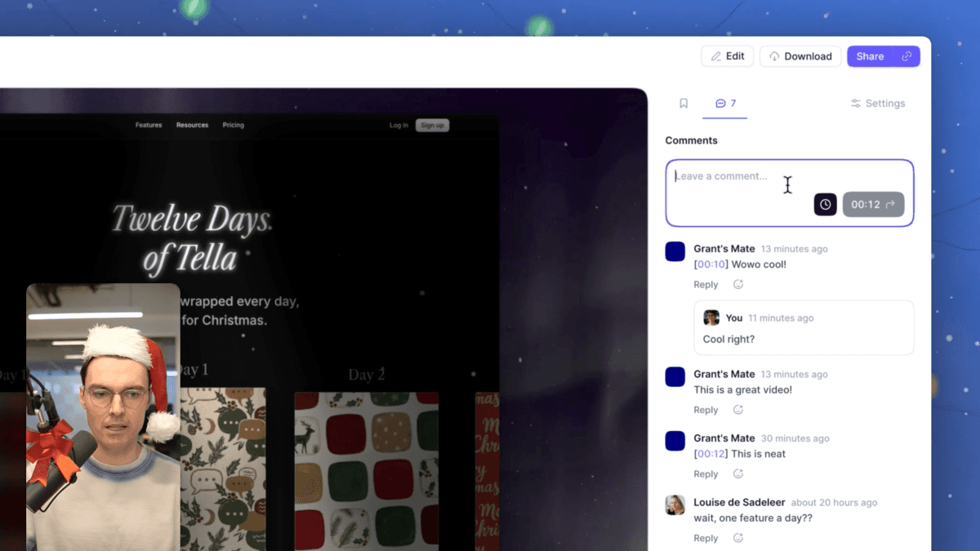Reply to This is a great video comment
Screen dimensions: 980x551
pos(706,411)
